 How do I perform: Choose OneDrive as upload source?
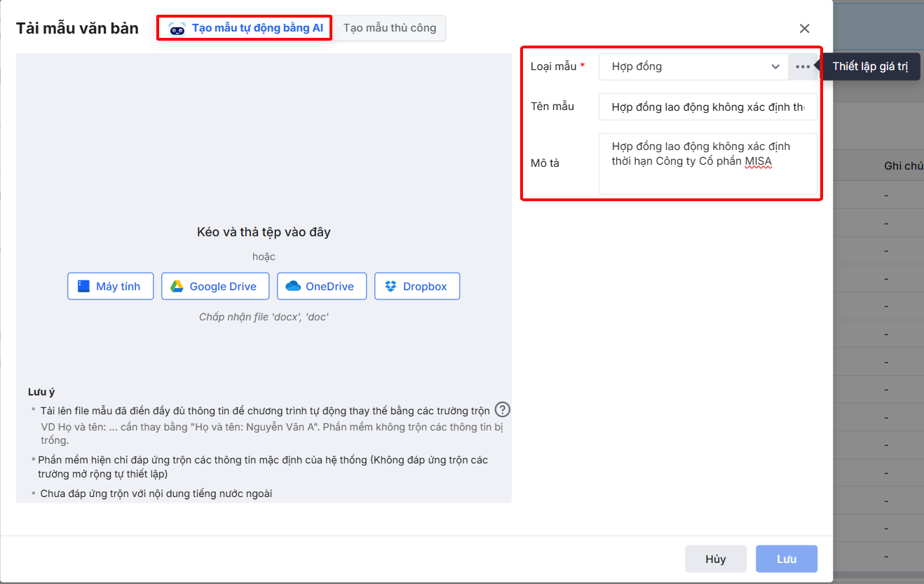322,286
